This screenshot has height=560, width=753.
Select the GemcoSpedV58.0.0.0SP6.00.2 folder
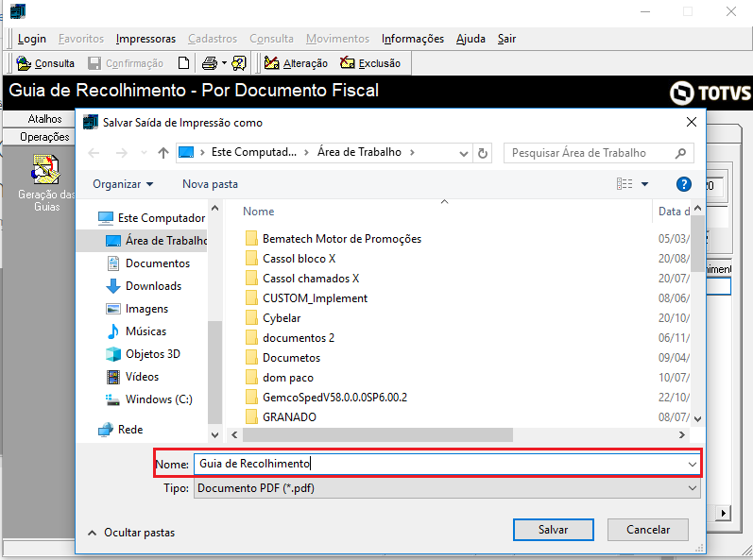[x=326, y=398]
